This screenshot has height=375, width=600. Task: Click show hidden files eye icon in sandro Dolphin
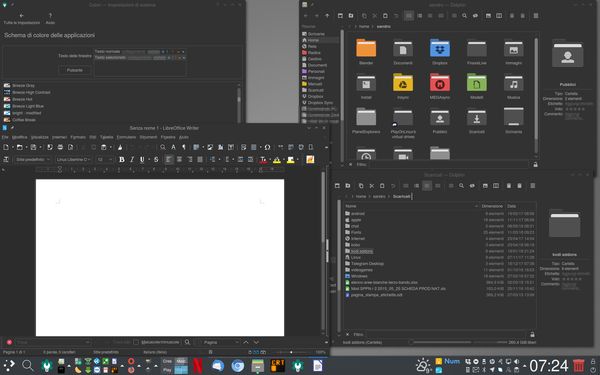pos(475,16)
